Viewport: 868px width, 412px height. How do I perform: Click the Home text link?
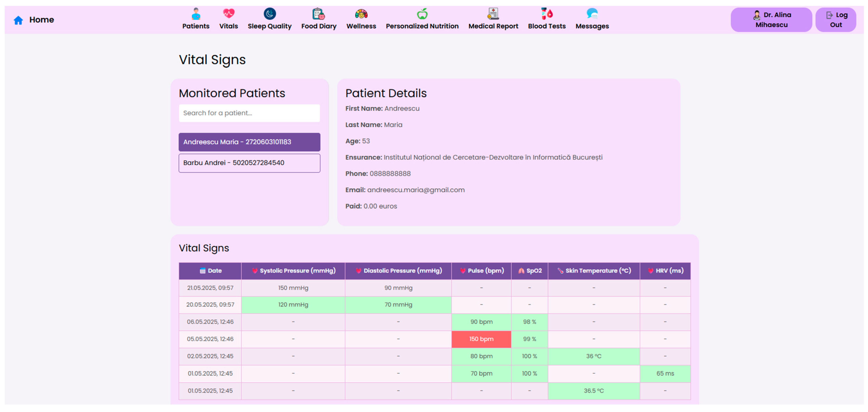click(41, 20)
